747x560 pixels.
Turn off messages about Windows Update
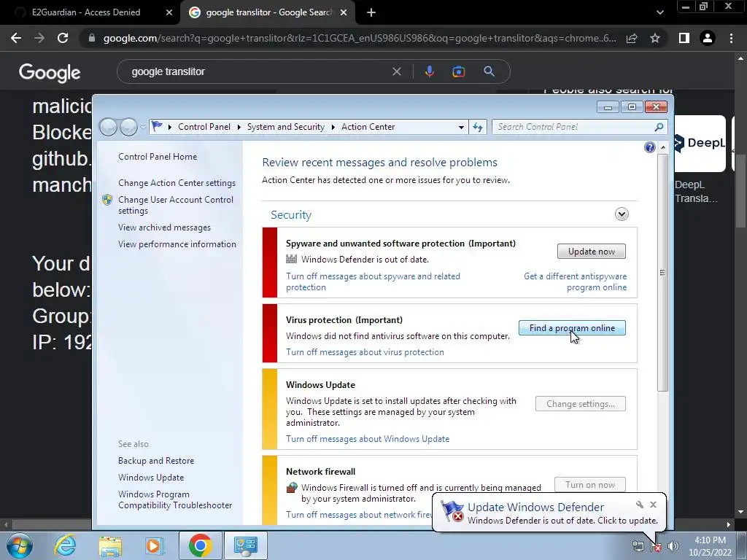pos(368,439)
